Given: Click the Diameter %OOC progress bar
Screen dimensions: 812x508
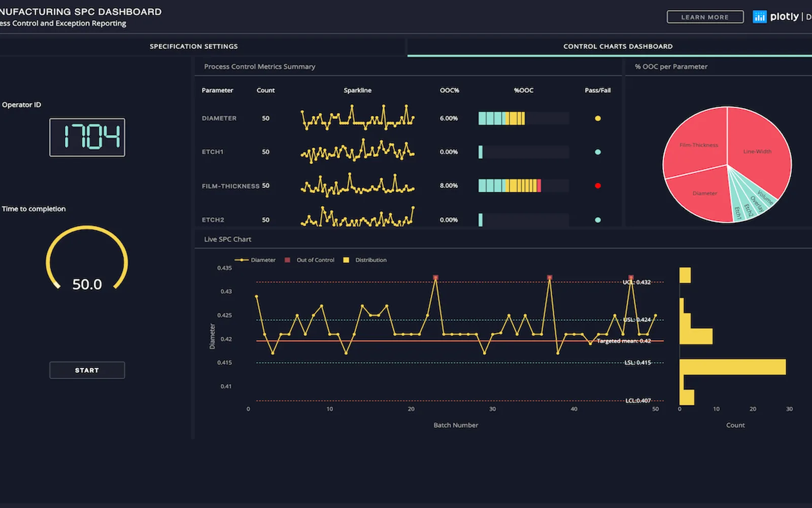Looking at the screenshot, I should (x=524, y=118).
